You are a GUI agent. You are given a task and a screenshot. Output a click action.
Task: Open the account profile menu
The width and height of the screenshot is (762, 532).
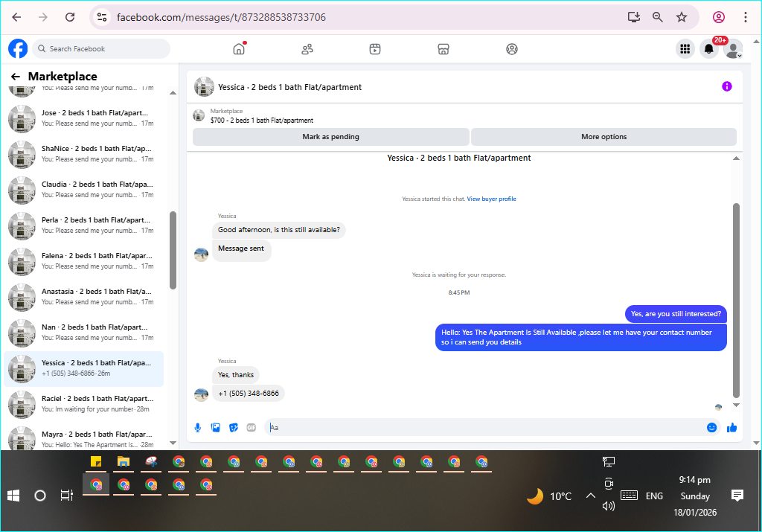[x=733, y=48]
